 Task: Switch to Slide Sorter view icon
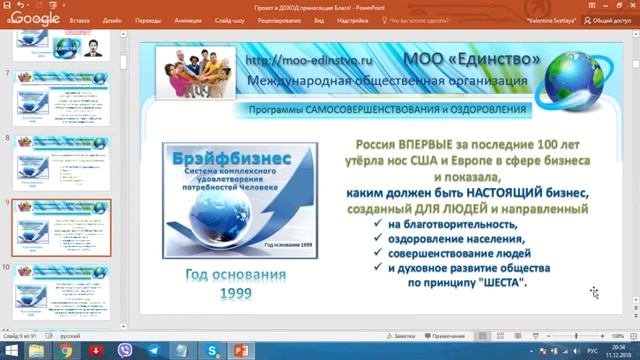pos(500,336)
